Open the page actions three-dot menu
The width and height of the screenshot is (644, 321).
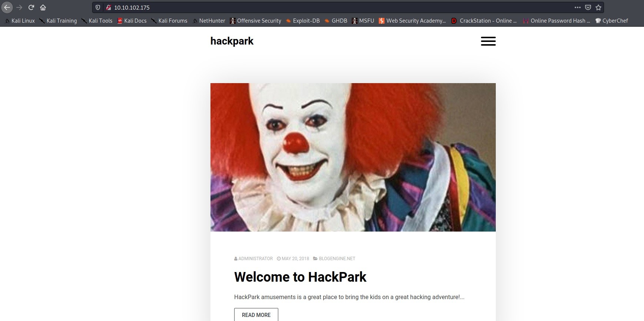point(577,7)
